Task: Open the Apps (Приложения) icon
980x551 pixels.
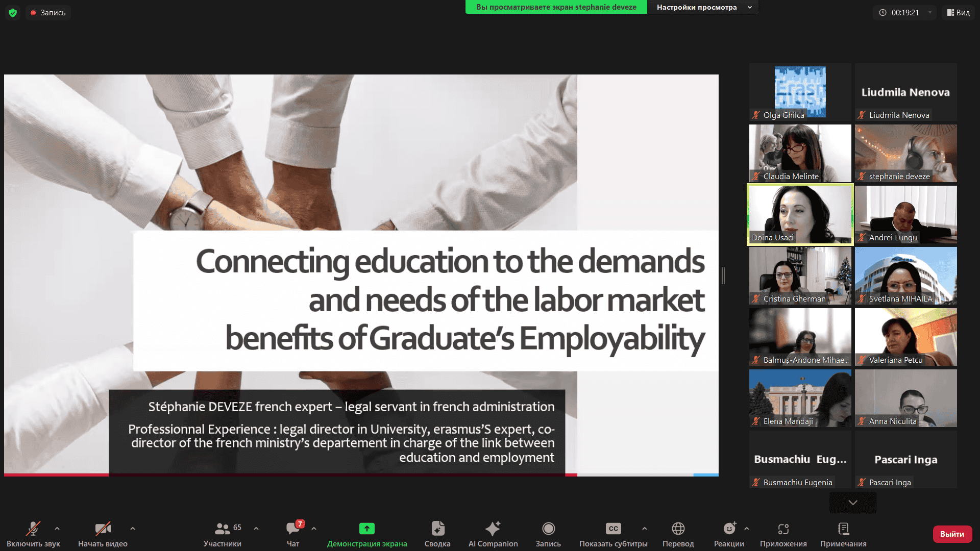Action: pos(783,529)
